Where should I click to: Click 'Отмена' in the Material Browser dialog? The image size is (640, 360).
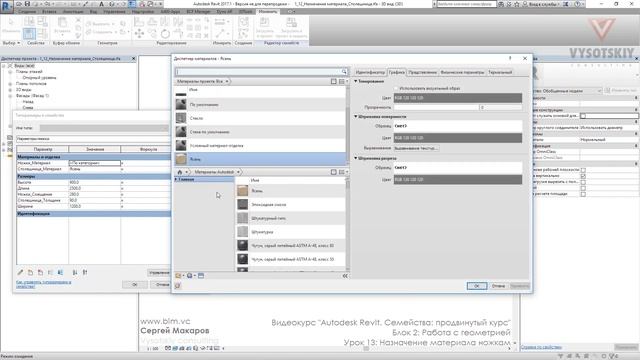[498, 286]
